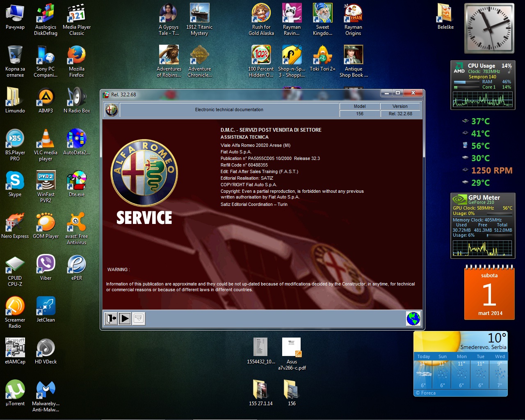Launch Nero Express shortcut
The image size is (525, 420).
coord(15,226)
